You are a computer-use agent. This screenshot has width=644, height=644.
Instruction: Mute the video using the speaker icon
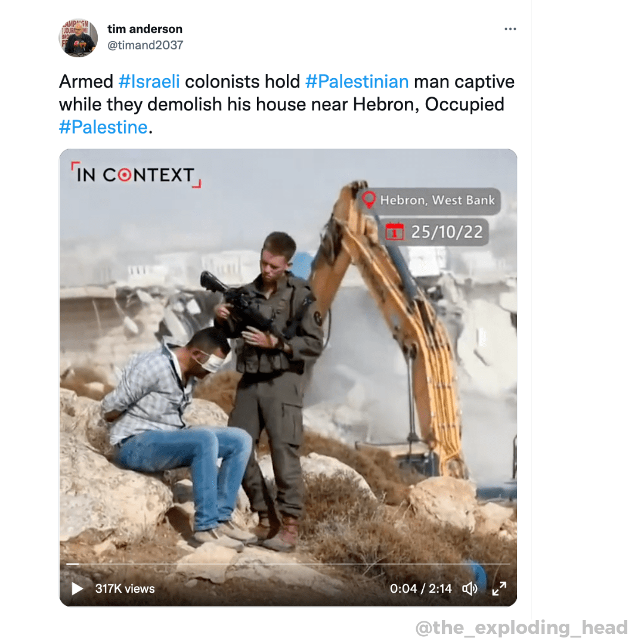point(470,589)
